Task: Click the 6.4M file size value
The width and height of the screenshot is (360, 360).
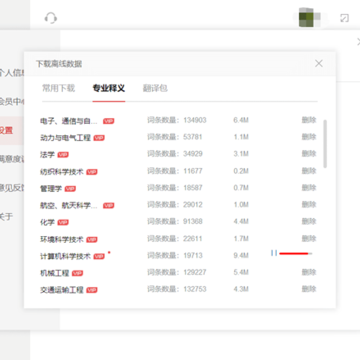Action: click(241, 120)
